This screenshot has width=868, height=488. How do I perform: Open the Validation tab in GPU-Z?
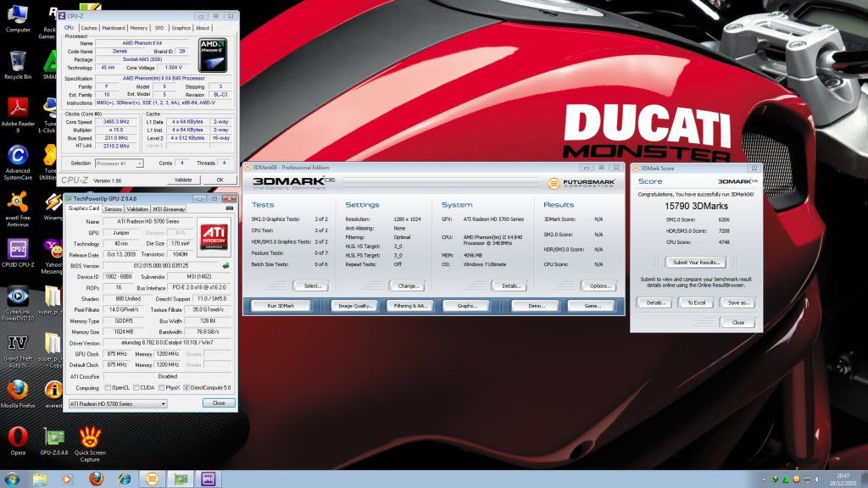137,209
